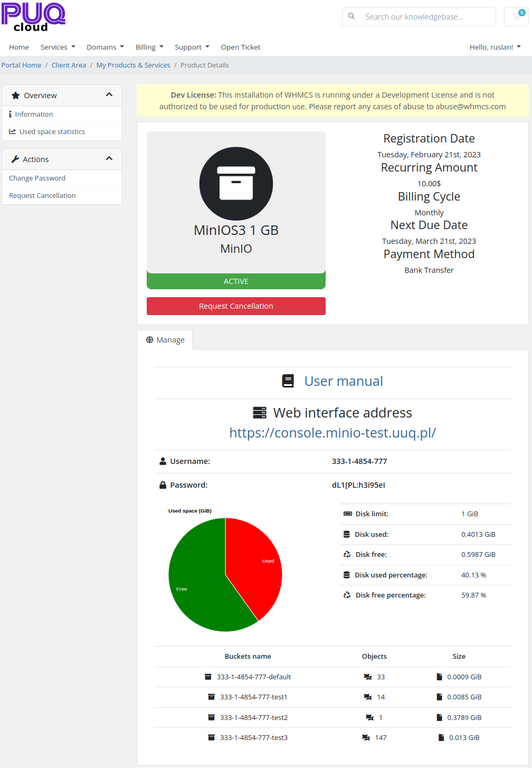Open the Hello, ruslan! account dropdown
532x768 pixels.
(495, 47)
